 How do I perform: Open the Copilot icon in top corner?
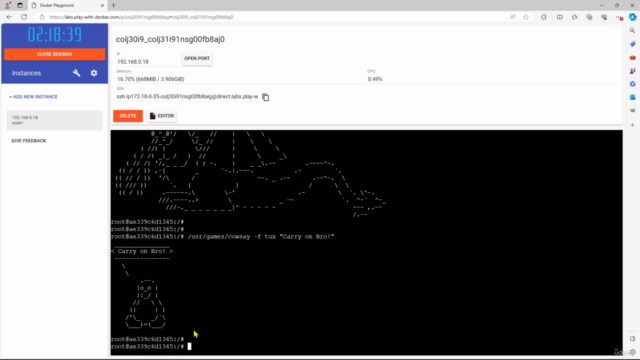[x=632, y=17]
